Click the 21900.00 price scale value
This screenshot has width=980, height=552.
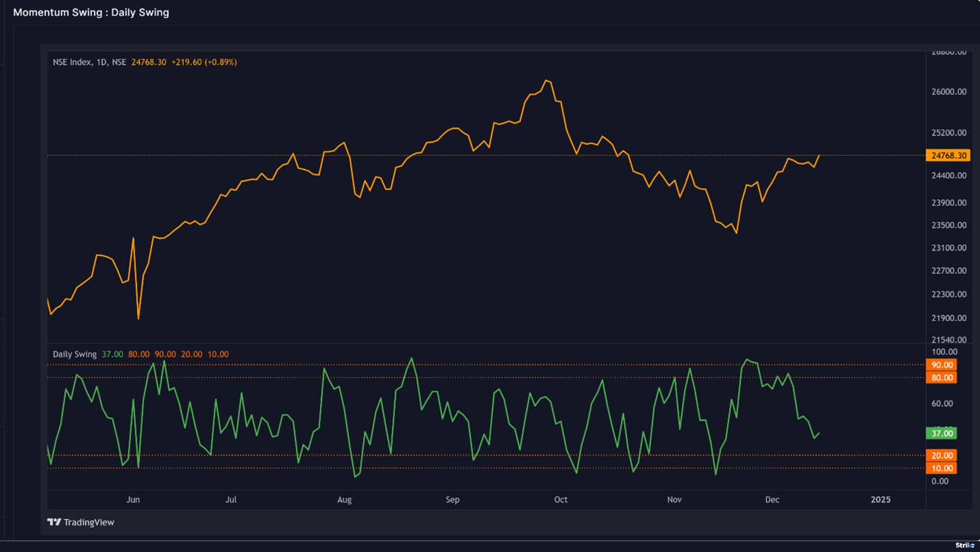pyautogui.click(x=948, y=316)
